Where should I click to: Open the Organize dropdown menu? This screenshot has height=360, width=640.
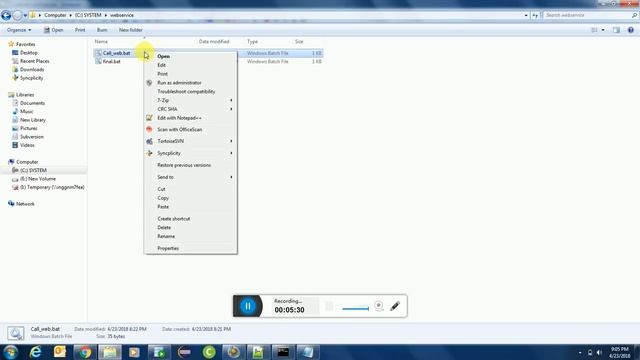click(x=19, y=30)
